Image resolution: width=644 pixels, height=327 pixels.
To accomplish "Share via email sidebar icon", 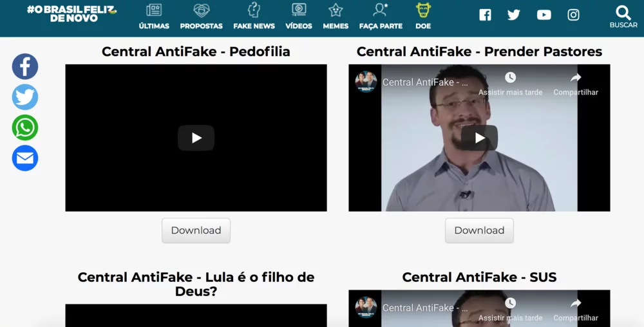I will coord(25,158).
